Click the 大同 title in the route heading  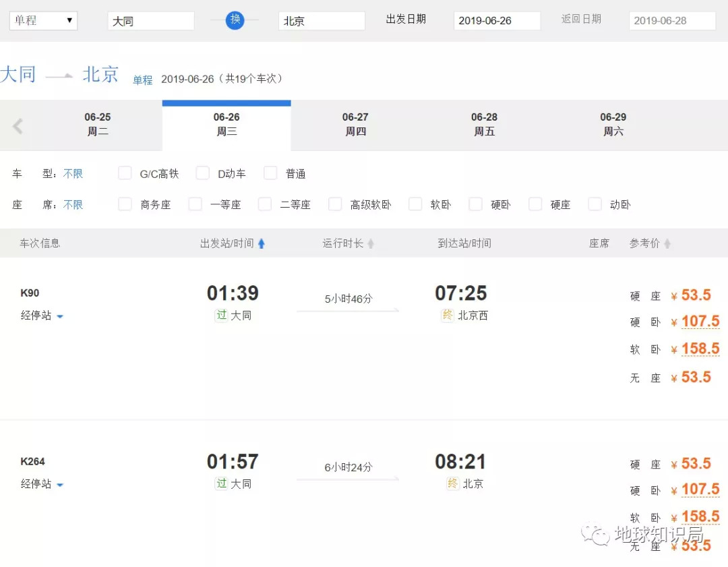(18, 74)
